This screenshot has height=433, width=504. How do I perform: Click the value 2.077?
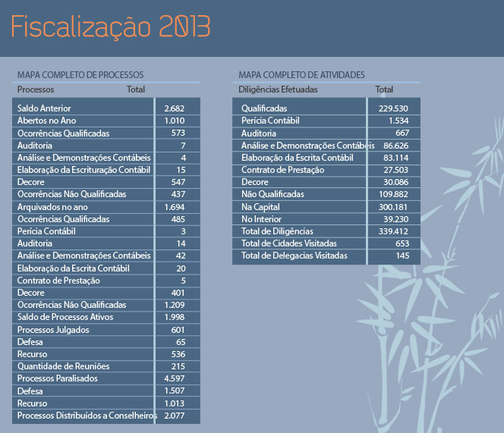tap(175, 416)
